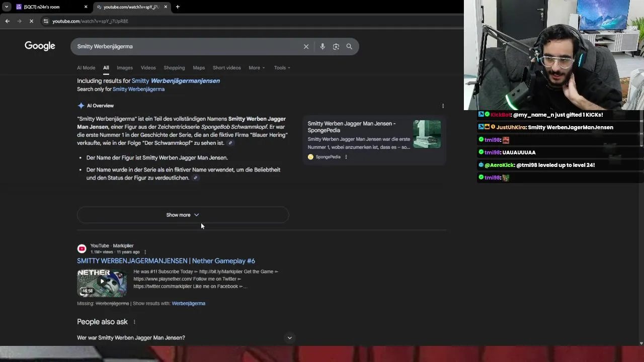The width and height of the screenshot is (644, 362).
Task: Open Smitty Werbenjägermanjensen corrected results link
Action: tap(176, 81)
